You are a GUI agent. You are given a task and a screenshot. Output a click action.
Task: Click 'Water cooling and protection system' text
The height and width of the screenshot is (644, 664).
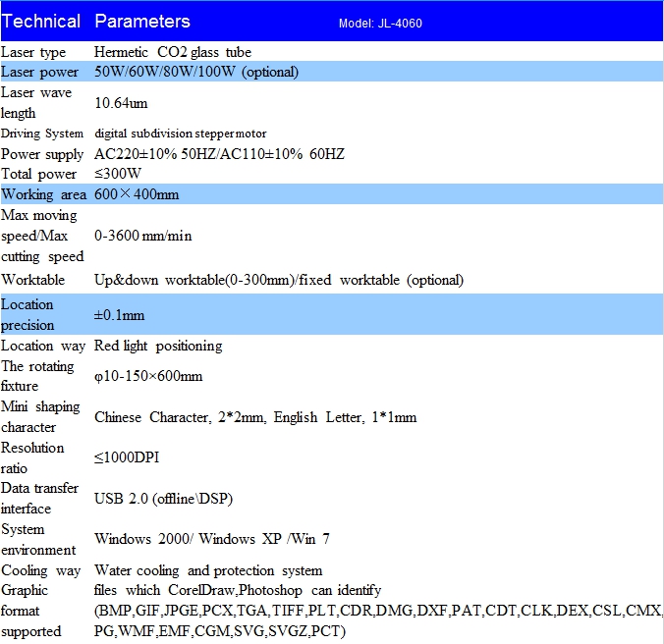coord(208,570)
